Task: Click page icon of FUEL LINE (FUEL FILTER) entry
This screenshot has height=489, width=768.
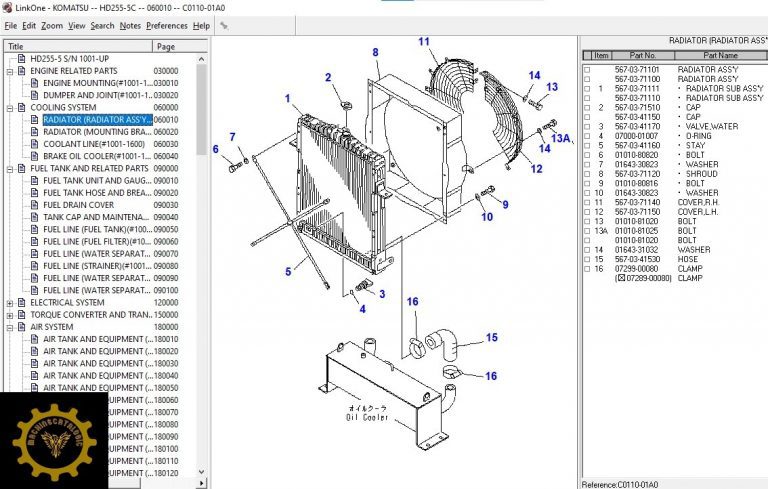Action: tap(34, 242)
